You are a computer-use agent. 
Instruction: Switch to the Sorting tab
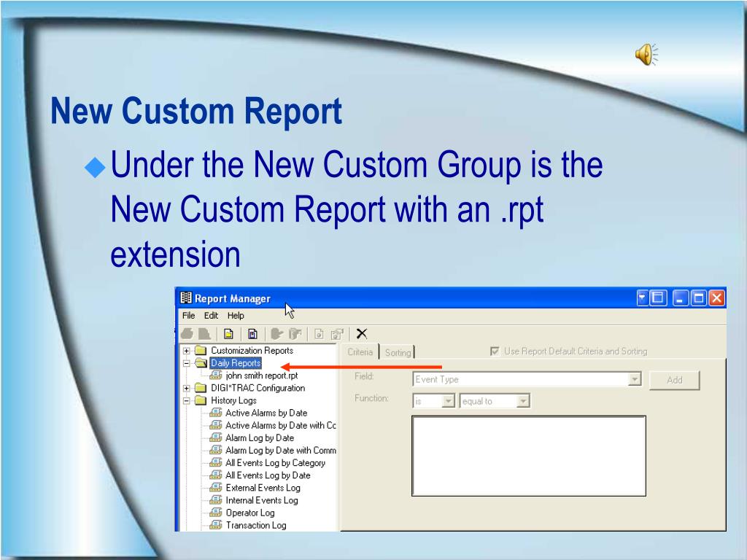[x=398, y=352]
